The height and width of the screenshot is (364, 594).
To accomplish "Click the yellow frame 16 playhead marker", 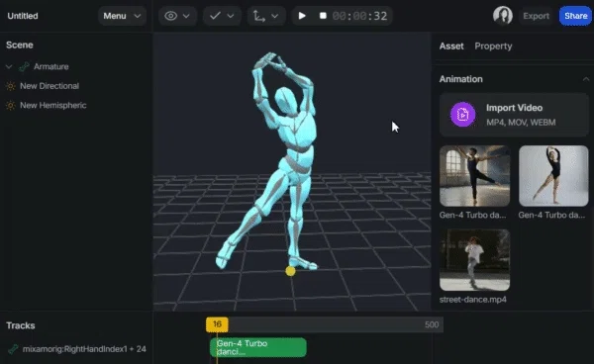I will (x=217, y=324).
